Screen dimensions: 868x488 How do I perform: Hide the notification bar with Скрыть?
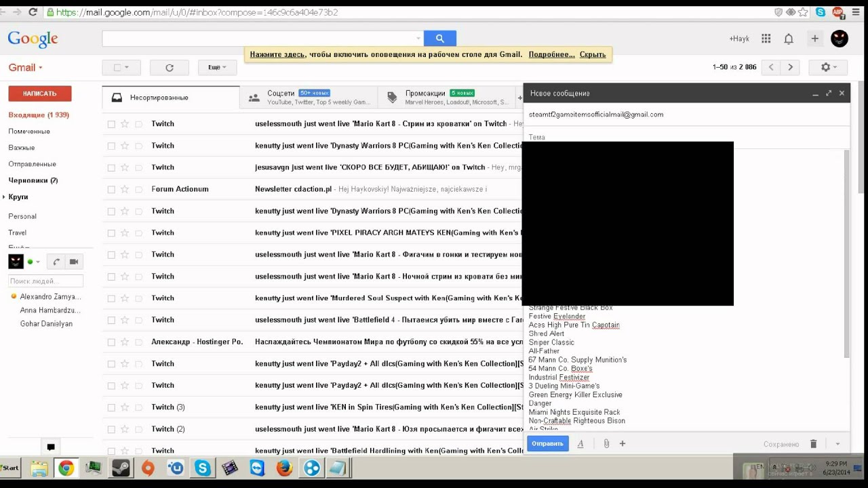pos(593,54)
